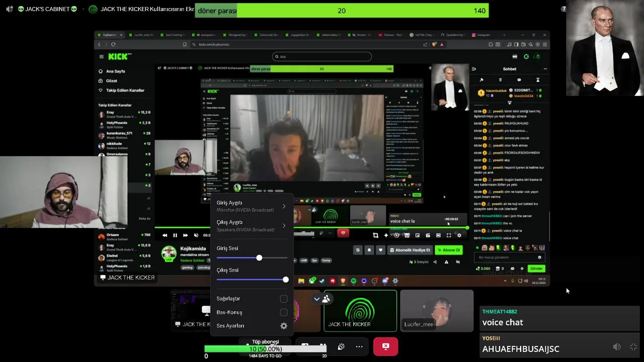This screenshot has width=644, height=362.
Task: Adjust the Çıkış Sesi output volume slider
Action: (252, 280)
